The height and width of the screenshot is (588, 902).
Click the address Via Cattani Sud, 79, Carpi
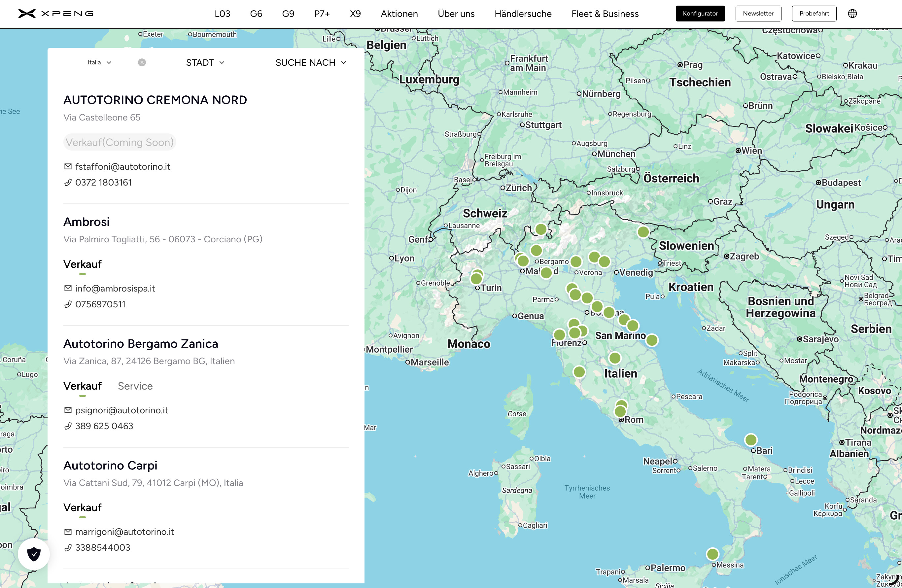point(153,483)
